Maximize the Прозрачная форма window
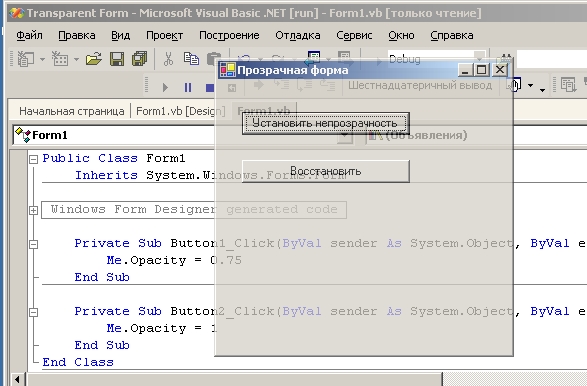The image size is (587, 386). (481, 70)
